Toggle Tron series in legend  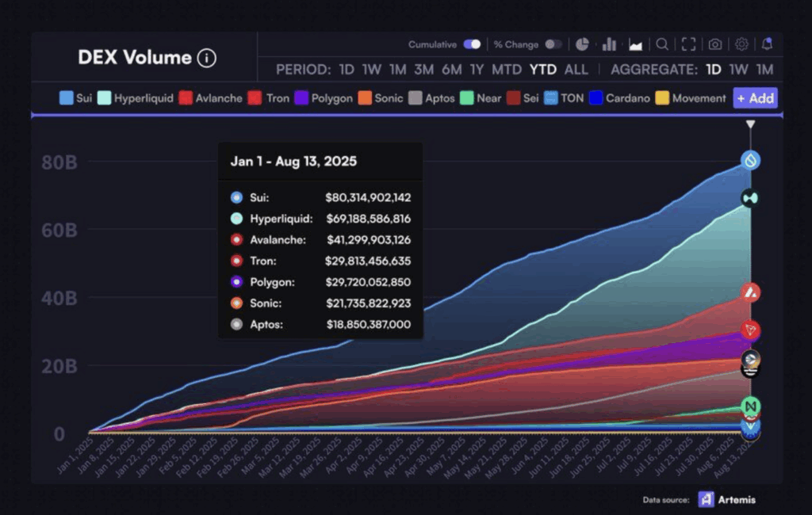point(269,98)
